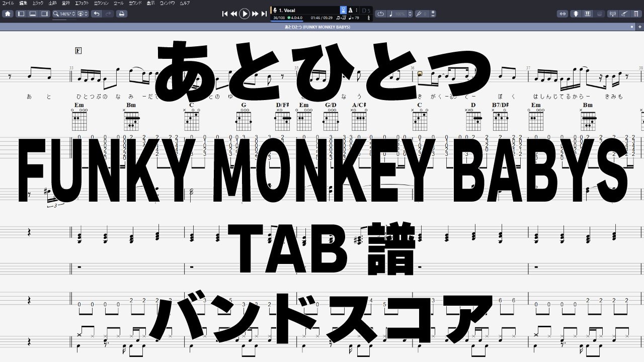The width and height of the screenshot is (644, 362).
Task: Open the rightmost door-shaped toolbar icon
Action: [x=636, y=14]
